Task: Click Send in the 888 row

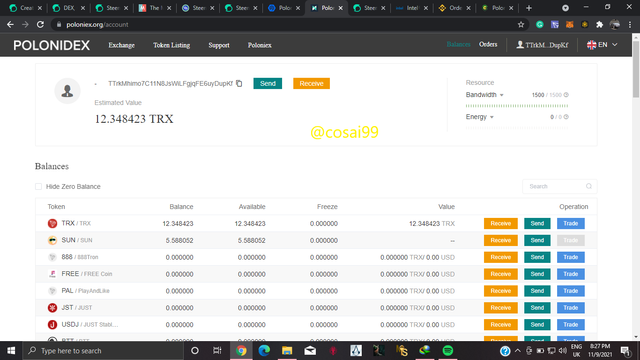Action: pyautogui.click(x=537, y=257)
